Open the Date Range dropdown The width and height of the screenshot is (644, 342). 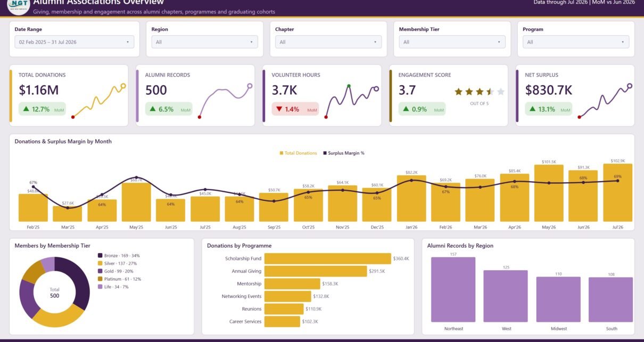(x=75, y=42)
